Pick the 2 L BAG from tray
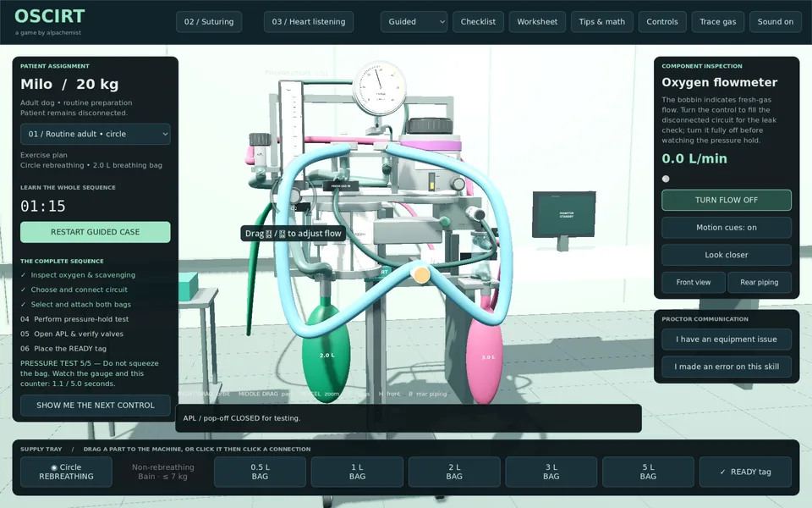Viewport: 812px width, 508px height. coord(454,472)
